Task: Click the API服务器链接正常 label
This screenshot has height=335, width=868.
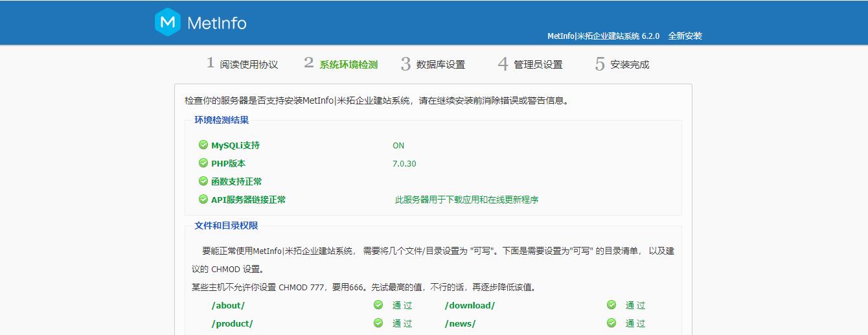Action: click(248, 200)
